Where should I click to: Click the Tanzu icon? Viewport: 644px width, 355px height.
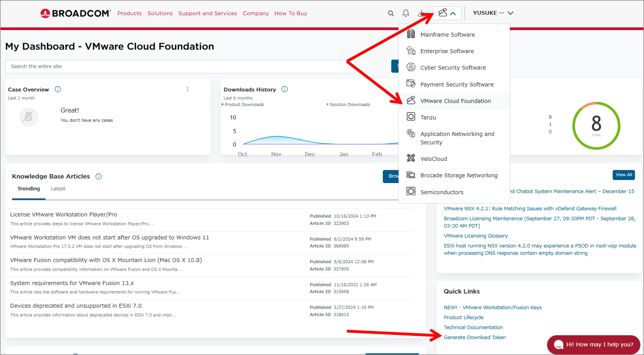411,117
